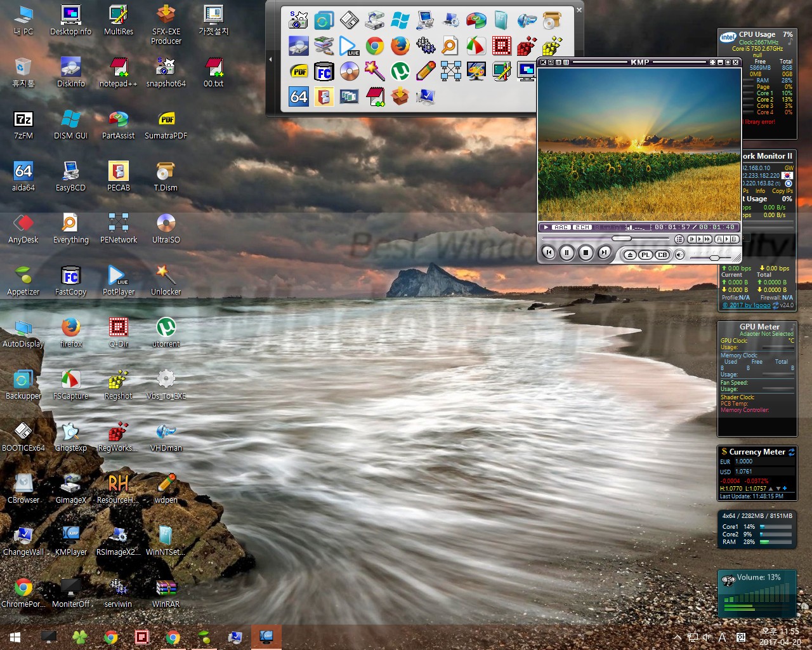Image resolution: width=812 pixels, height=650 pixels.
Task: Open the '© 2017 by Igogo' link
Action: point(747,305)
